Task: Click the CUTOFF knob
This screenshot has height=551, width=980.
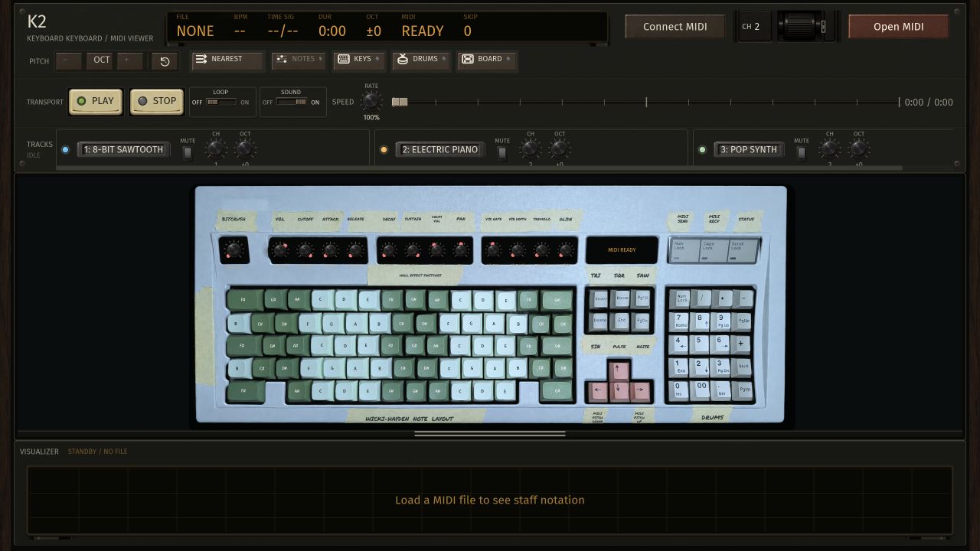Action: tap(305, 249)
